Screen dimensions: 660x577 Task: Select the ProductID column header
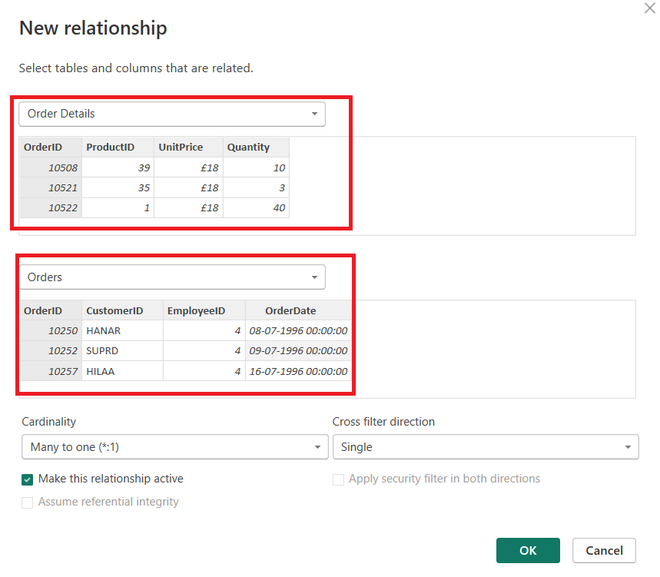tap(111, 147)
